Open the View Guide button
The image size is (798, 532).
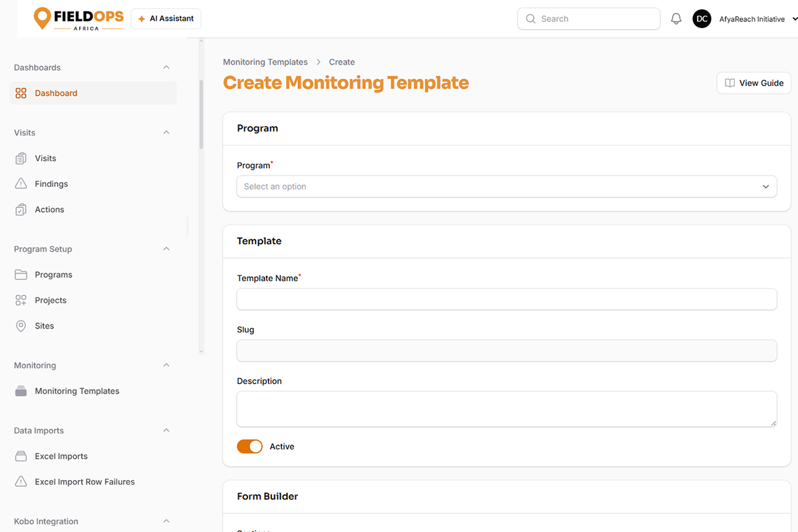753,83
